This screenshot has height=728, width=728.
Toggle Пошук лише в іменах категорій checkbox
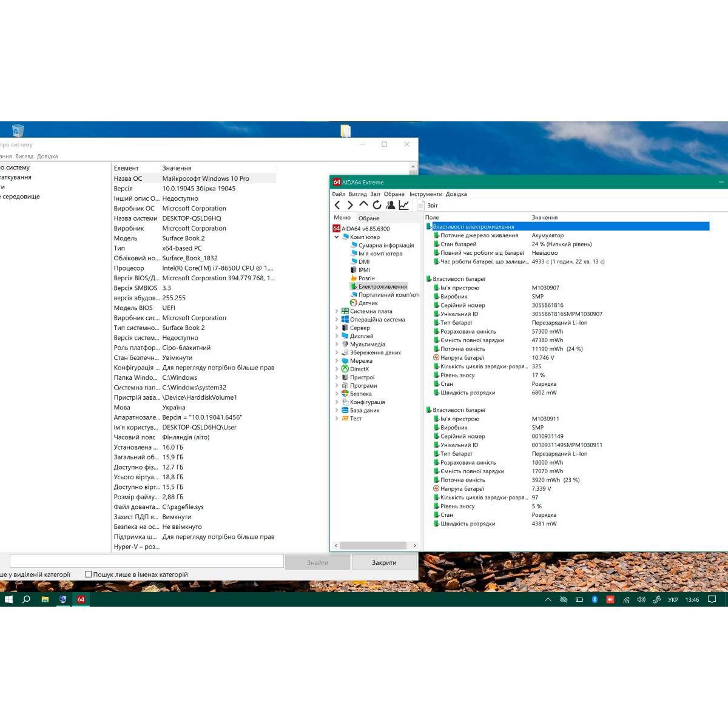coord(89,574)
